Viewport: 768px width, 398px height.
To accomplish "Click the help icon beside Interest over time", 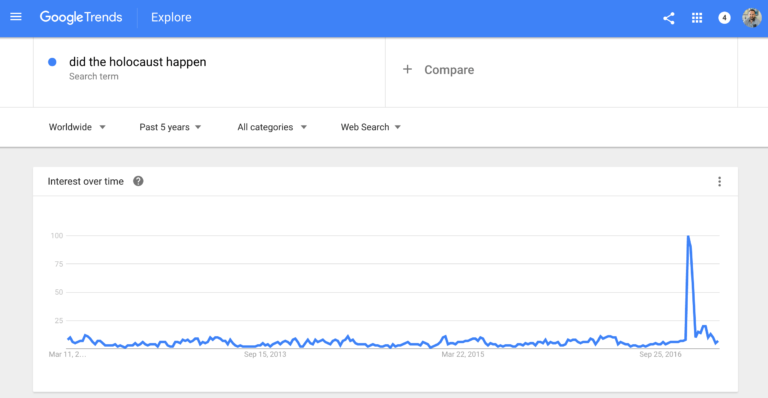I will pyautogui.click(x=138, y=181).
